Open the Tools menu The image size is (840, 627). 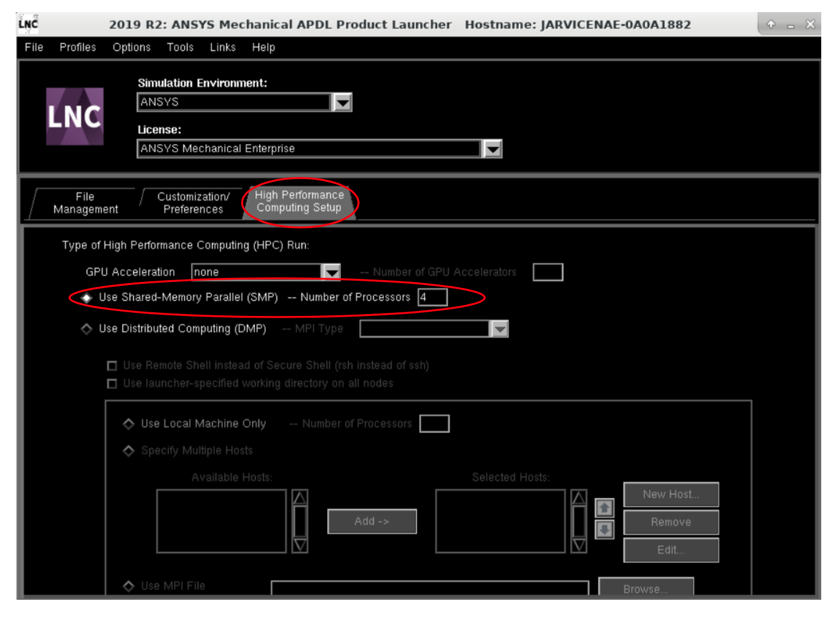180,47
